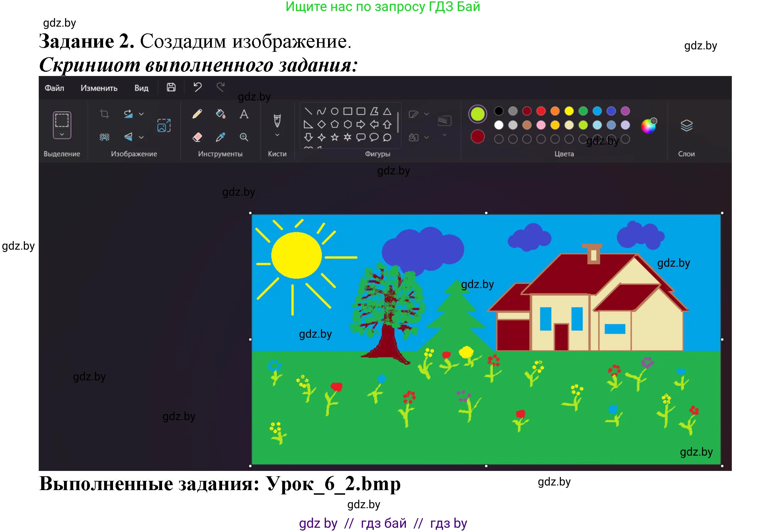Click the Save icon
This screenshot has height=532, width=767.
coord(171,87)
